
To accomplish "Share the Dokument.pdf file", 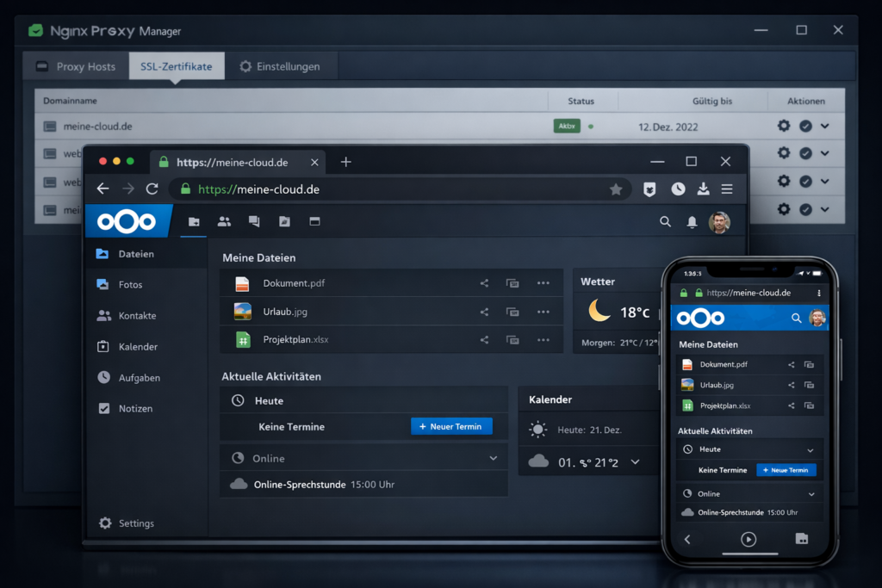I will coord(484,283).
